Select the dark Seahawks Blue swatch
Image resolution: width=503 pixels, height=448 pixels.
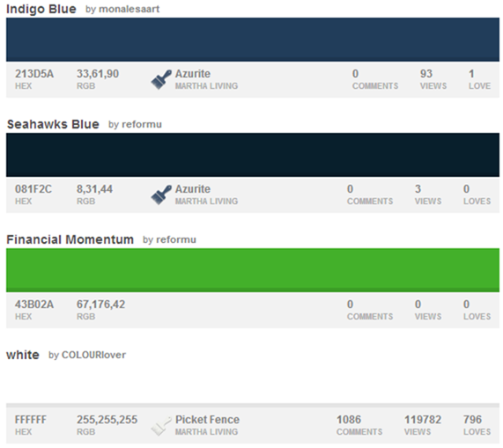[x=253, y=155]
